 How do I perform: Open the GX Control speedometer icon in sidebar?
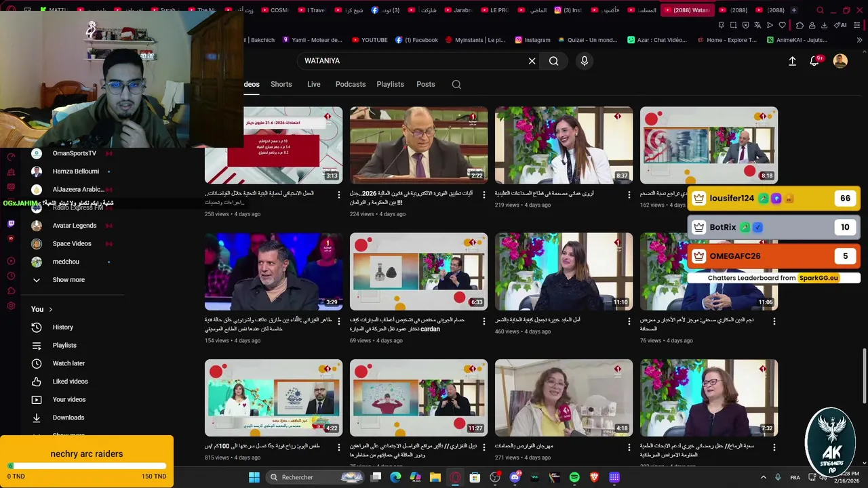11,157
